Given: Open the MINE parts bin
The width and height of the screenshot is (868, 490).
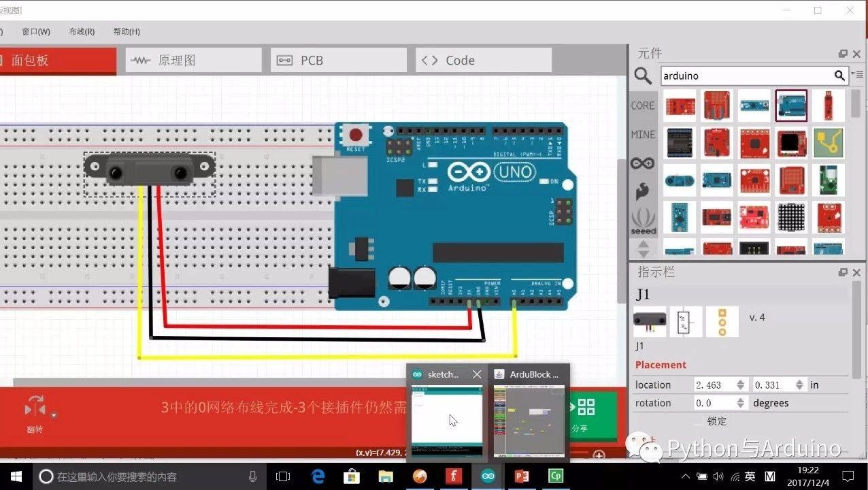Looking at the screenshot, I should (643, 135).
